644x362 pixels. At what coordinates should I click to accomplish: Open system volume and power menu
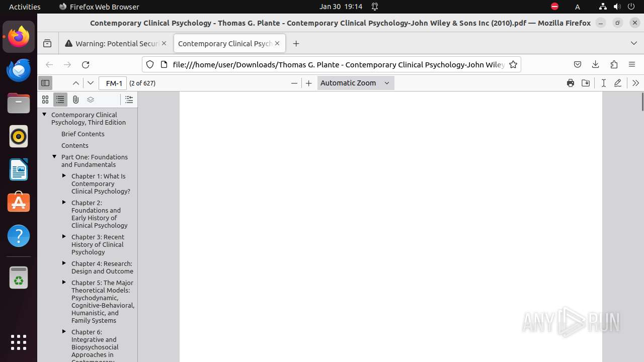tap(617, 7)
